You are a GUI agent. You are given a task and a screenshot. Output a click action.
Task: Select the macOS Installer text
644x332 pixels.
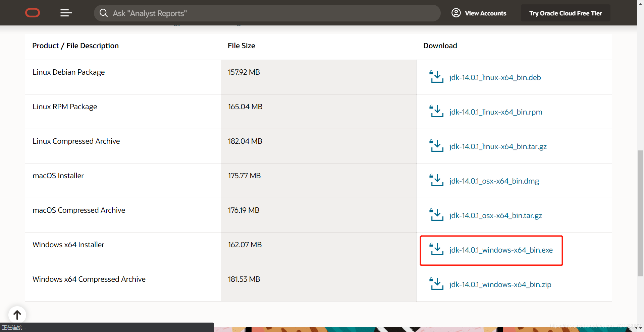click(58, 176)
